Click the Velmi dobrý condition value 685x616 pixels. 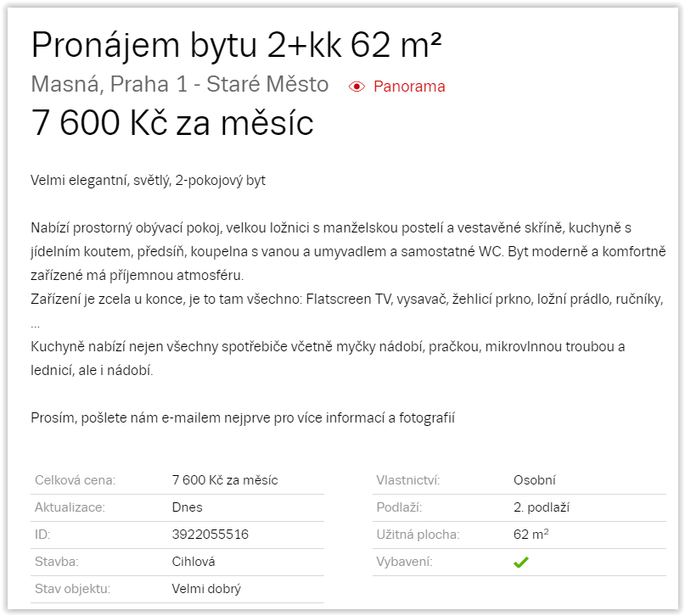coord(206,589)
